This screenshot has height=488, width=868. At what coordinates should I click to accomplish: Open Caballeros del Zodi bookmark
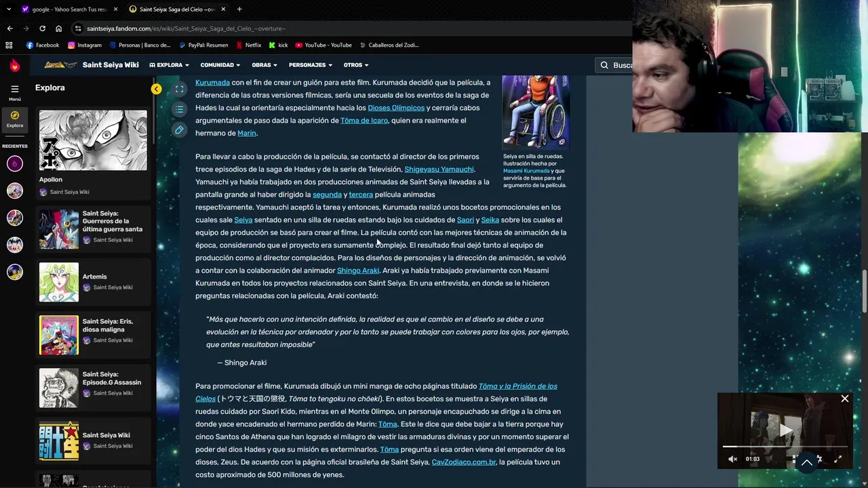389,45
